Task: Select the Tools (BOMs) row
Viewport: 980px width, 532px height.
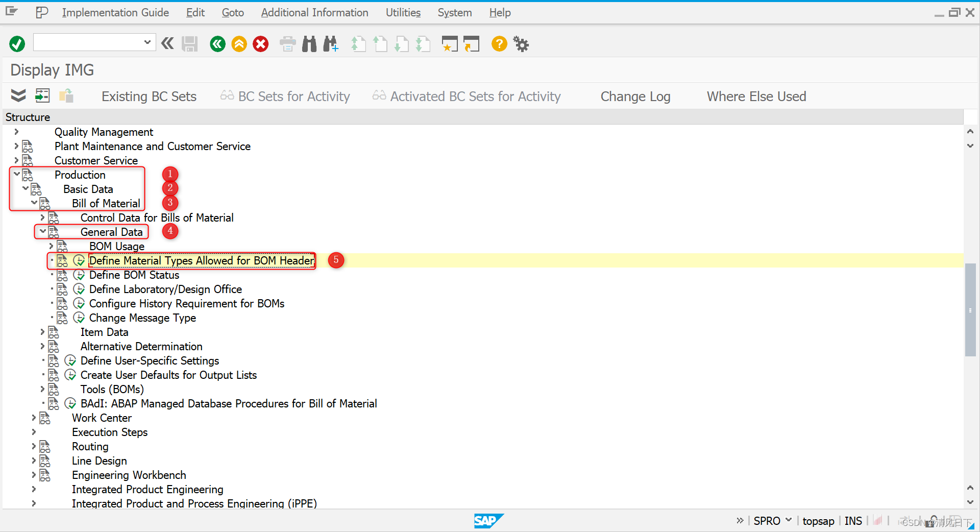Action: point(112,389)
